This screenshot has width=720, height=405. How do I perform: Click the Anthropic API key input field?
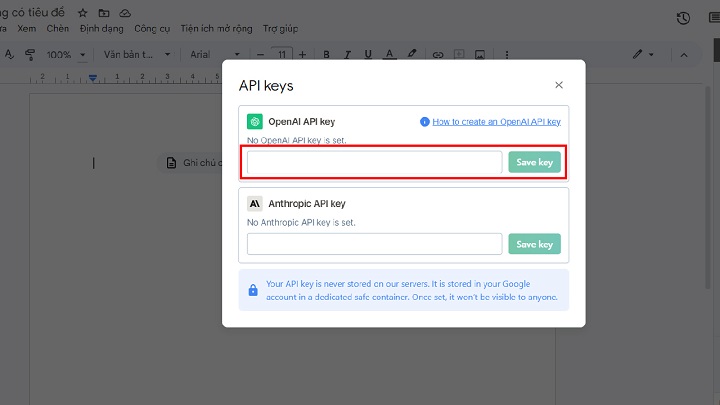[x=374, y=244]
